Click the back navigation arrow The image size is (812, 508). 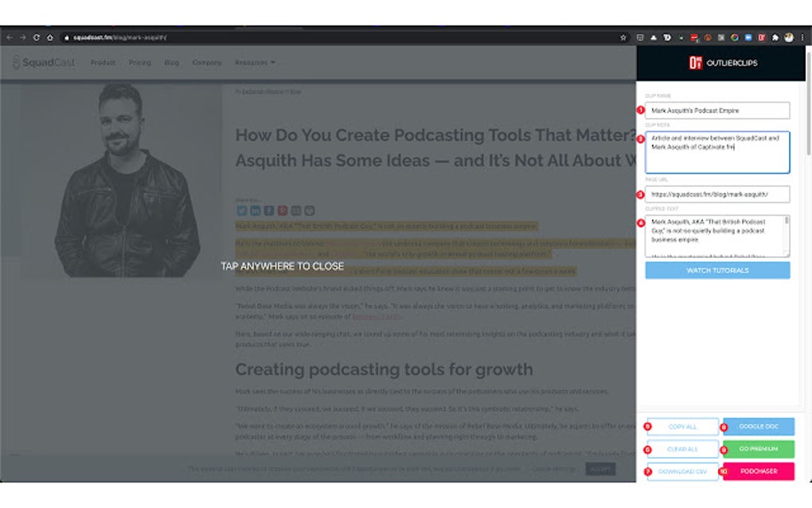[8, 37]
